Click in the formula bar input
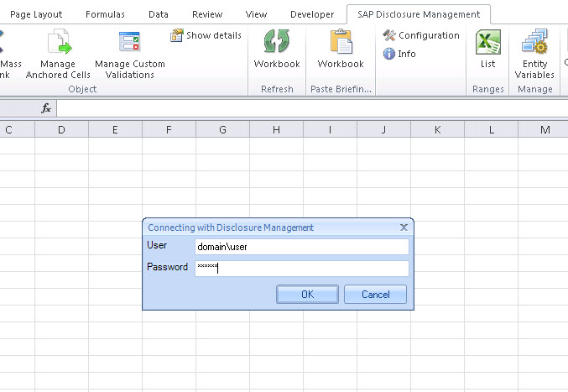 pos(312,108)
